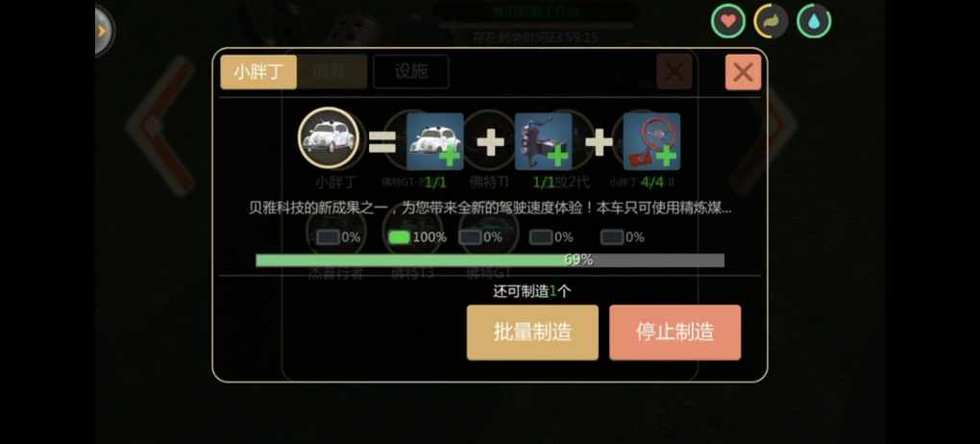Add the white car body ingredient
The image size is (980, 444).
point(435,141)
